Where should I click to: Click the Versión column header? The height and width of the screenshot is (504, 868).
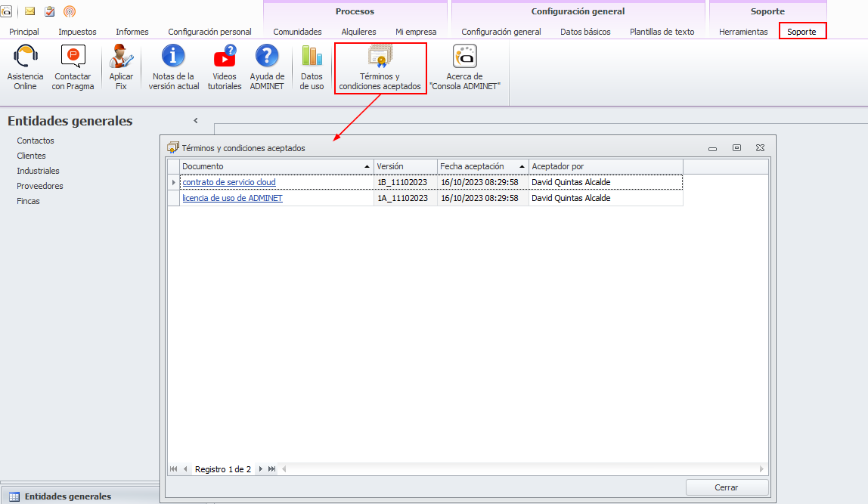[405, 166]
